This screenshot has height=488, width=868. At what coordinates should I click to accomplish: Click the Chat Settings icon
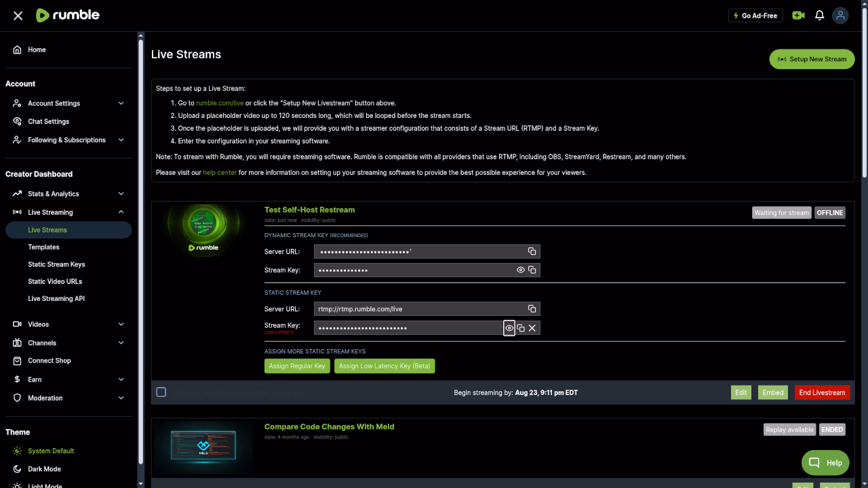[17, 121]
